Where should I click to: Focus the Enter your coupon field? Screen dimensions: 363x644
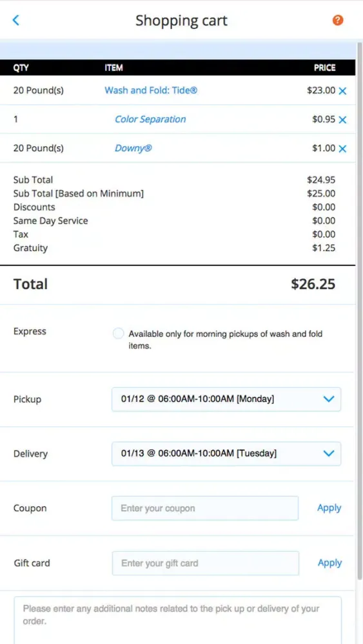pos(205,508)
